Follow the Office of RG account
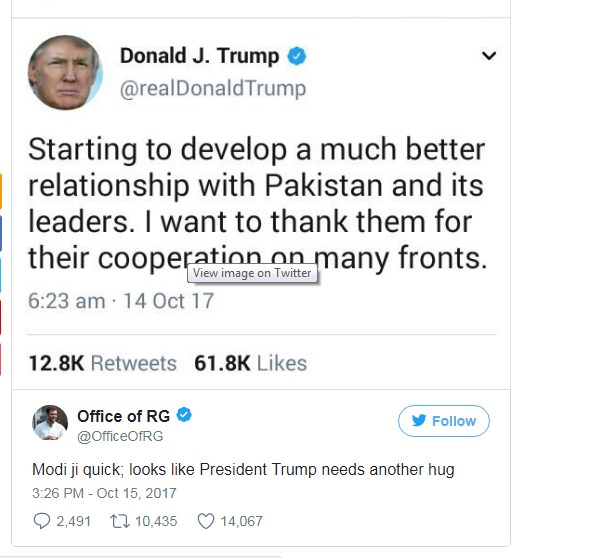Viewport: 599px width, 558px height. [444, 421]
